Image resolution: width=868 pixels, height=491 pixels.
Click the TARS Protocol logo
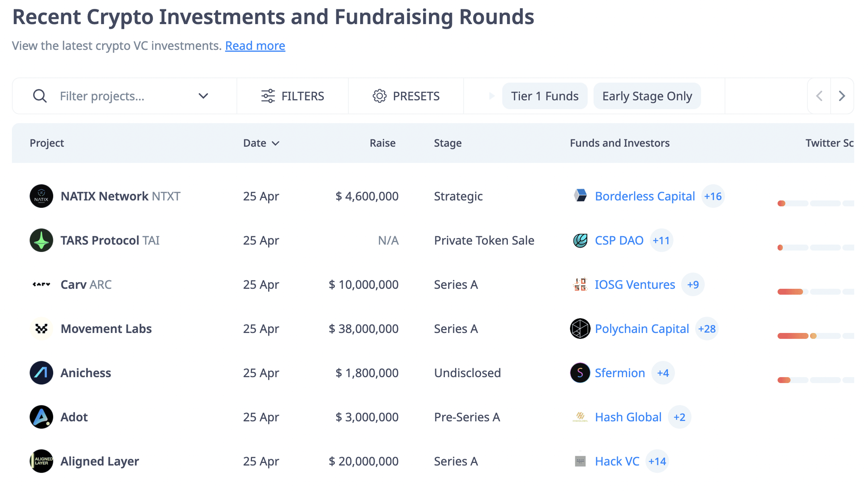click(41, 240)
